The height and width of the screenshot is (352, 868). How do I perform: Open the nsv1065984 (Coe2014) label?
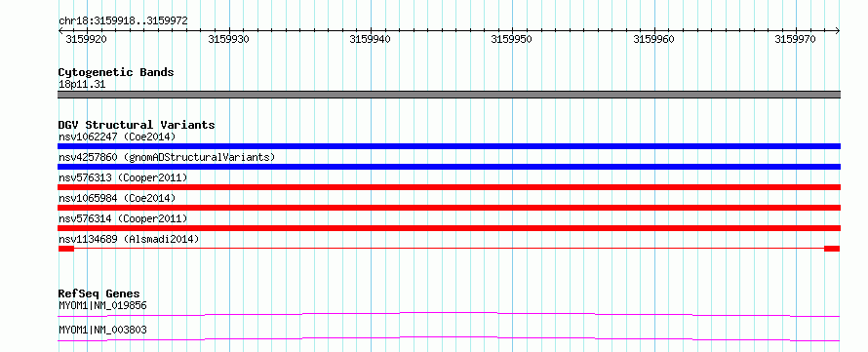click(117, 198)
